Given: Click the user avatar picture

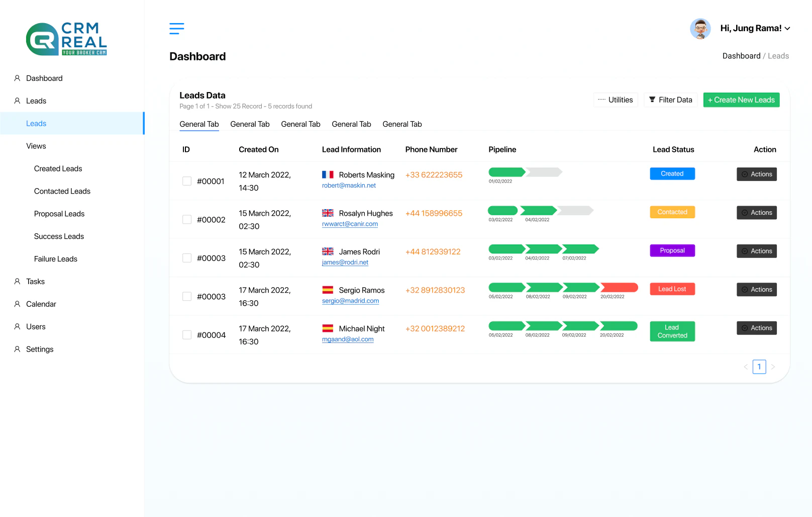Looking at the screenshot, I should coord(700,29).
